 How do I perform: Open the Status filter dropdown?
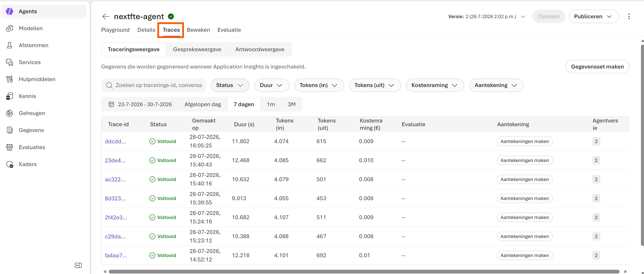230,85
